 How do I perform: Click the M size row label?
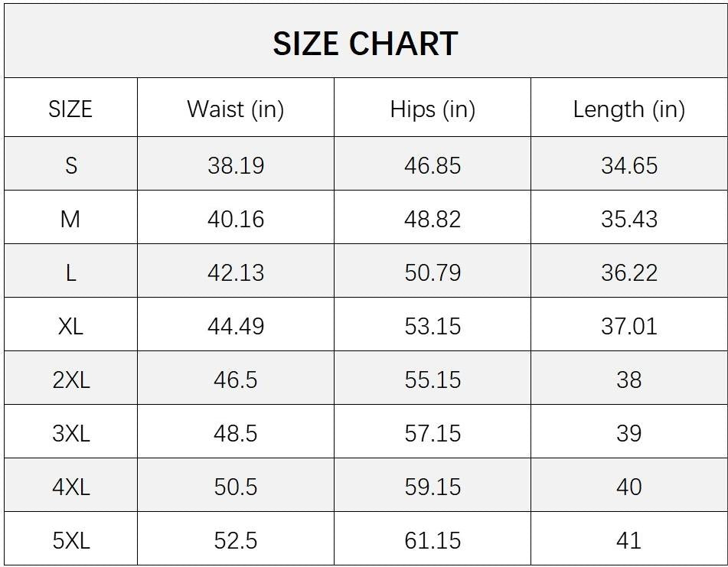click(70, 219)
